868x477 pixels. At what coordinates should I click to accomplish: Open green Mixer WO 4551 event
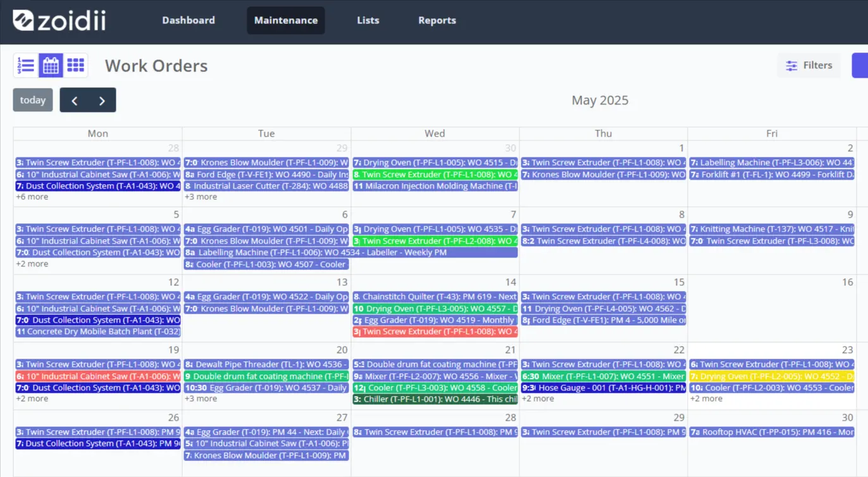point(604,376)
